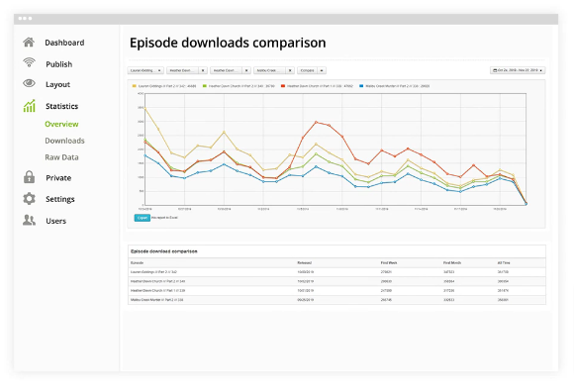Open the Lauren Giddings episode dropdown

click(145, 70)
